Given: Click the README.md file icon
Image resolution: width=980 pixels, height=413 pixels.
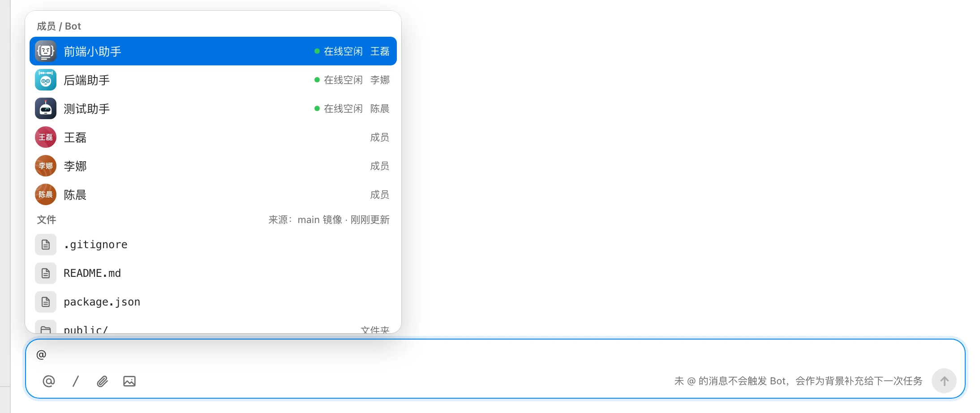Looking at the screenshot, I should (46, 273).
